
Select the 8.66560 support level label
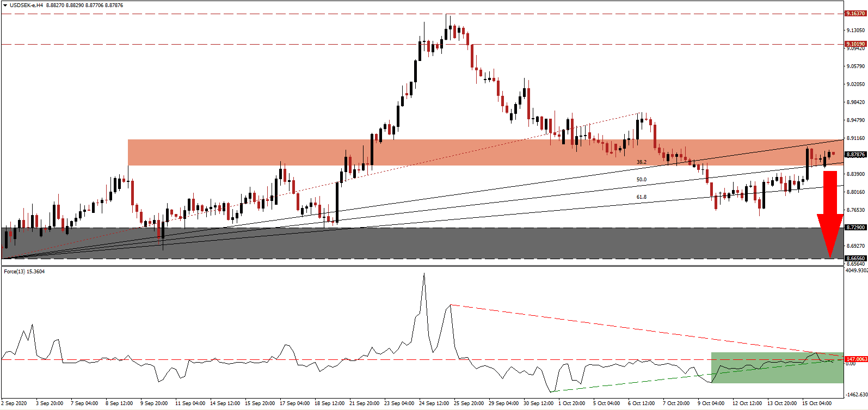coord(855,259)
